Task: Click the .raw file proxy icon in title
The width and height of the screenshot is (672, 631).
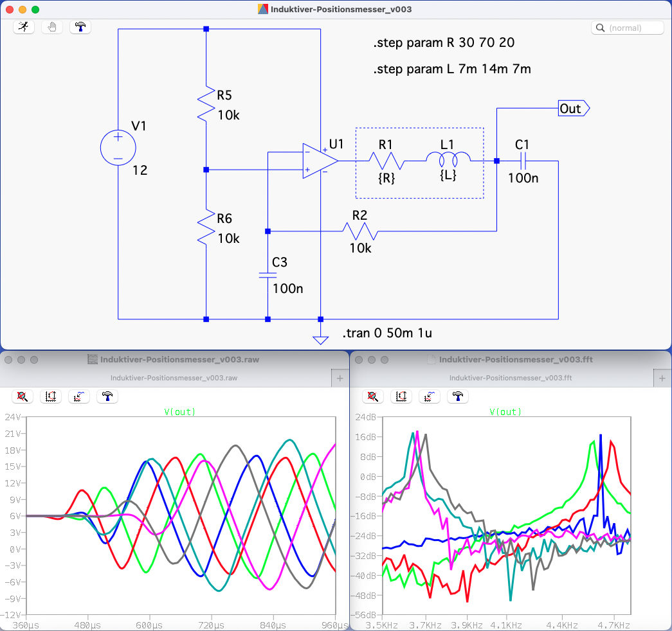Action: [x=92, y=359]
